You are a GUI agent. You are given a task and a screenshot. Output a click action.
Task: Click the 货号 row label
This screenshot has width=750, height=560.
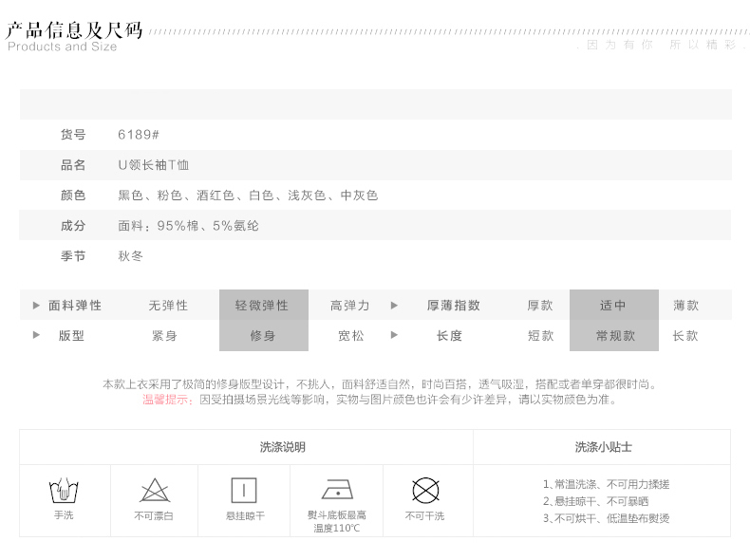click(x=73, y=135)
